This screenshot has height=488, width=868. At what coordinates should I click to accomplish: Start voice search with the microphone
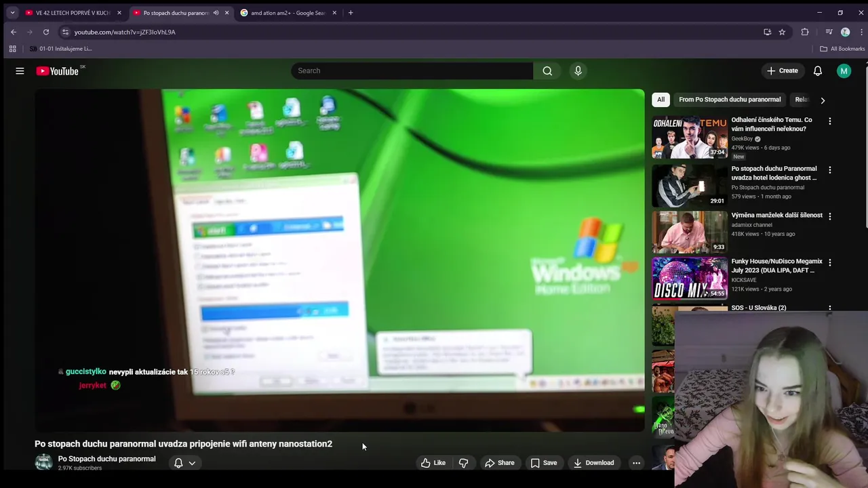578,70
